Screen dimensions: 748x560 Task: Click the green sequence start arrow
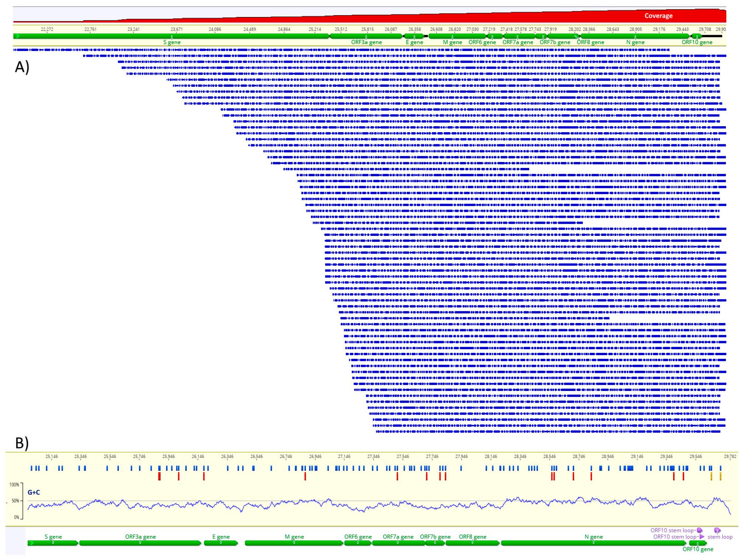click(17, 36)
